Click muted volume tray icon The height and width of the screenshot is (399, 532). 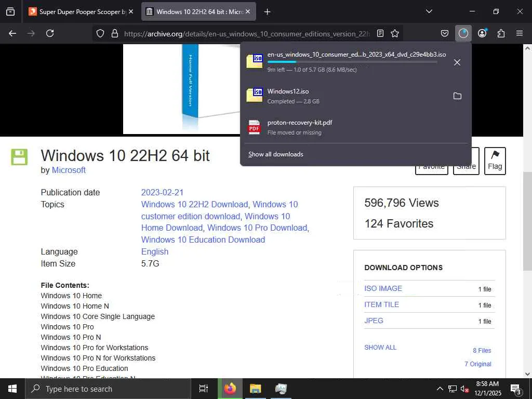pyautogui.click(x=464, y=389)
